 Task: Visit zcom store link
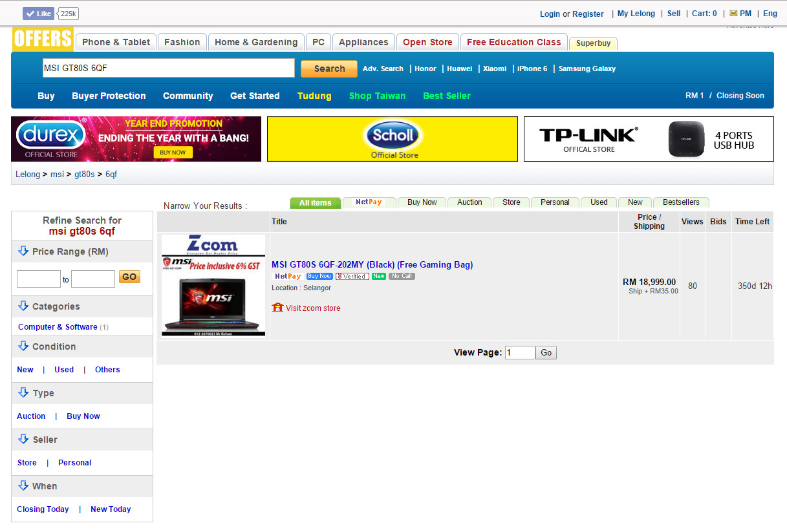point(313,308)
